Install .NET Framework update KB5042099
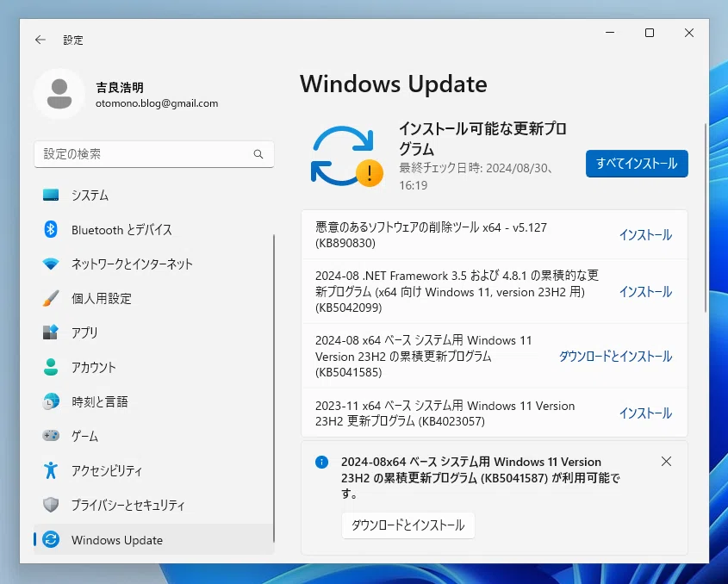The height and width of the screenshot is (584, 728). tap(645, 291)
